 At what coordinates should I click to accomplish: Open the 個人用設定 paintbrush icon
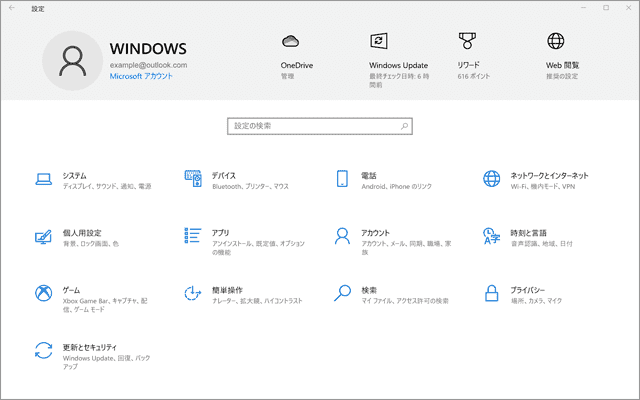43,236
